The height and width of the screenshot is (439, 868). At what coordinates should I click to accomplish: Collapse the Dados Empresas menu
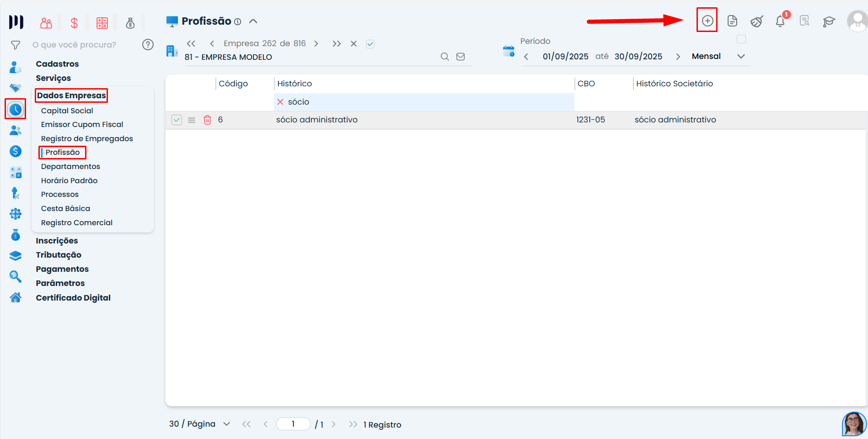pyautogui.click(x=71, y=95)
